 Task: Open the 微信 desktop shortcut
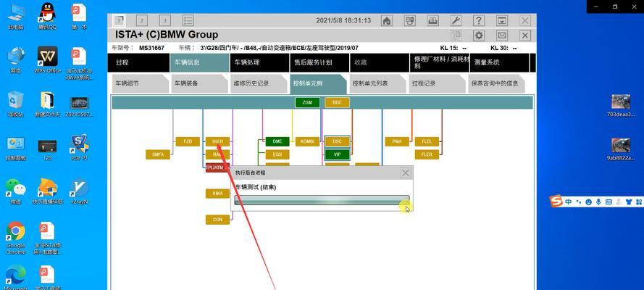(16, 191)
